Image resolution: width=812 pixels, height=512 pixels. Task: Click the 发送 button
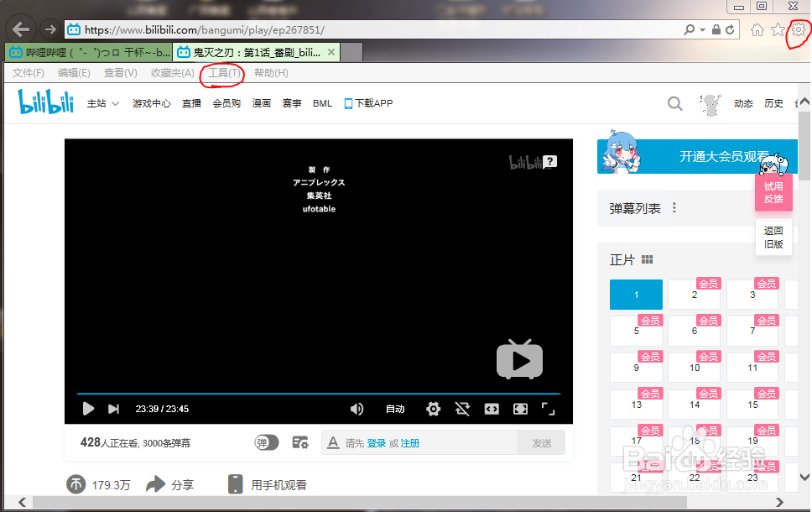point(541,443)
